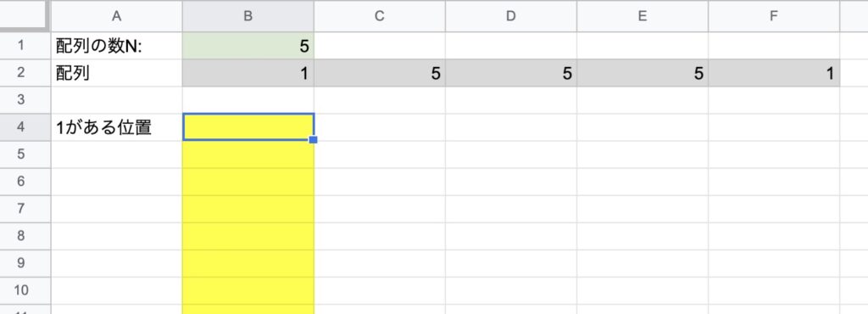Select column F header
Viewport: 868px width, 314px height.
click(774, 16)
